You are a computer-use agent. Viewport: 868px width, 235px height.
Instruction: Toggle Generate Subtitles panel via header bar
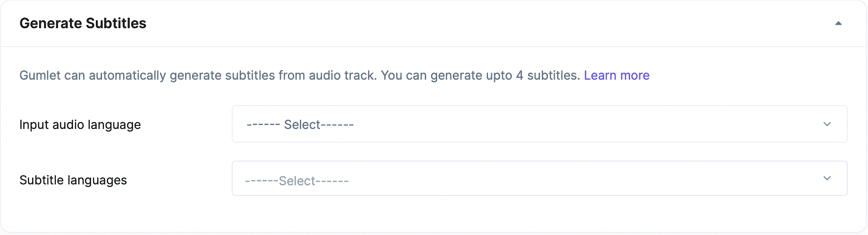[x=434, y=23]
